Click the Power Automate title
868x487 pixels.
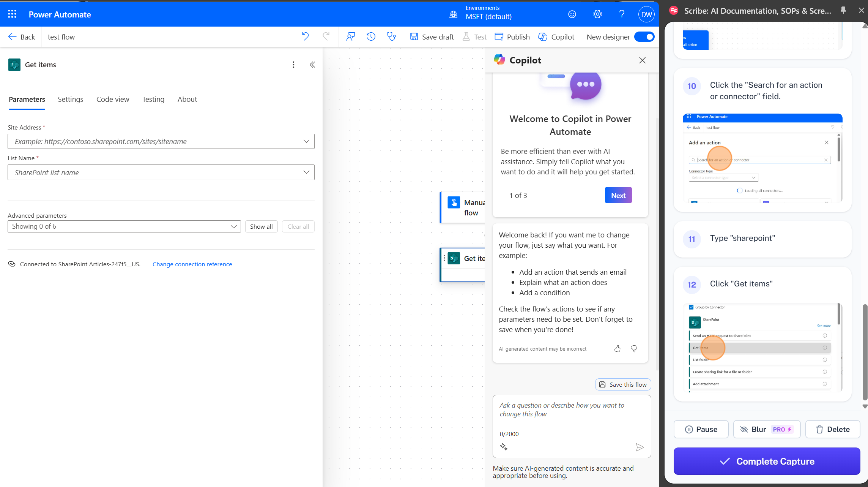click(x=60, y=14)
